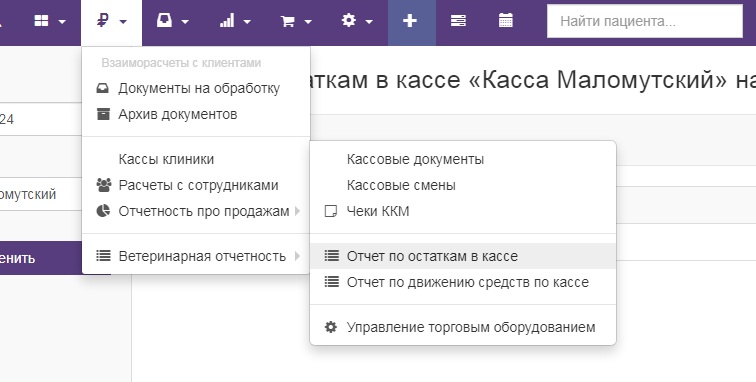Open the calendar icon in top bar
The width and height of the screenshot is (756, 382).
coord(506,21)
